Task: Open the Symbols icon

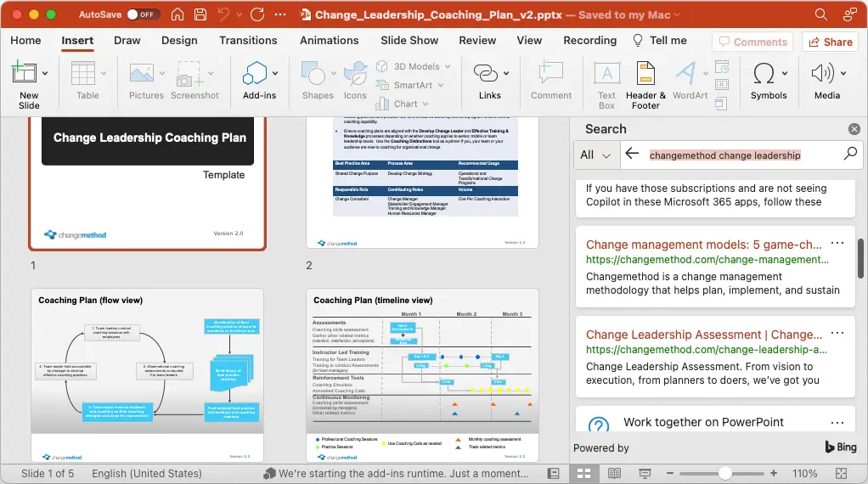Action: (x=764, y=73)
